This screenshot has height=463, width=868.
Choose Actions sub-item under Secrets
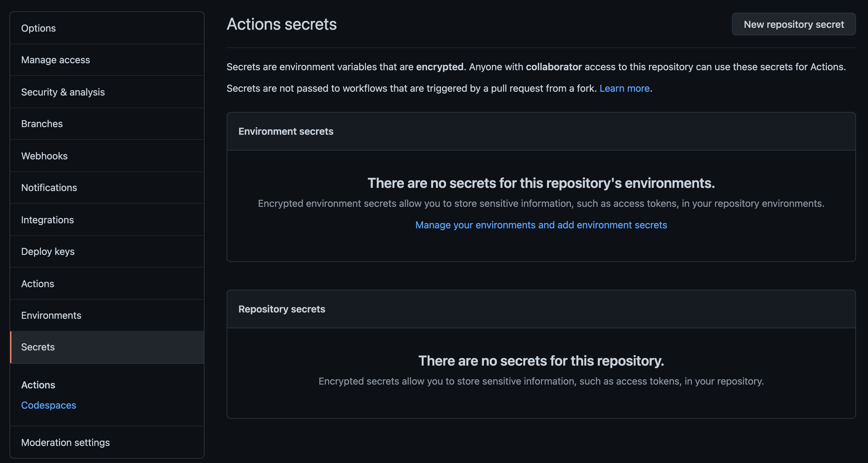click(38, 385)
